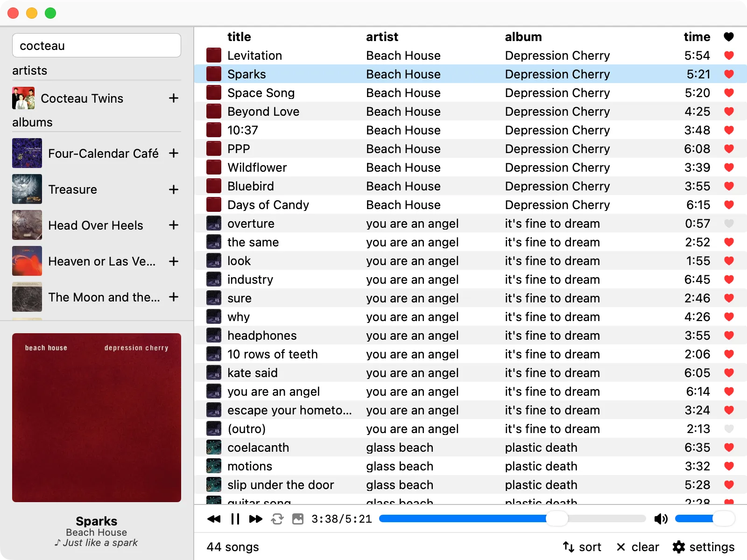Click the album column header

pos(523,36)
